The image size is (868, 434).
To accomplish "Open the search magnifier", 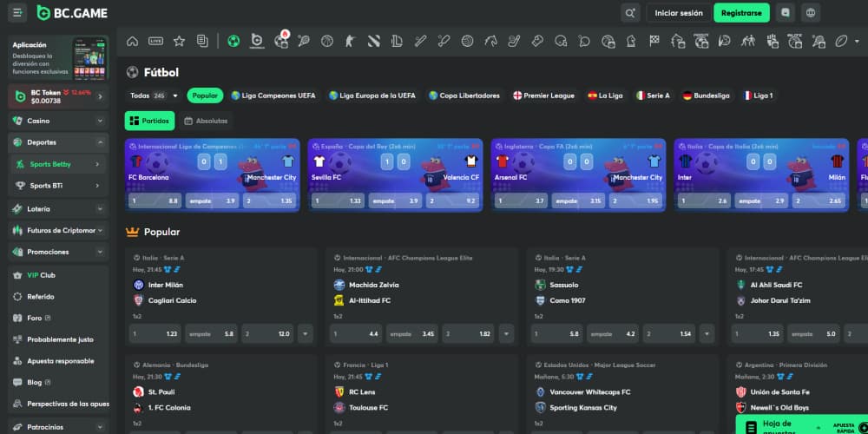I will (630, 13).
